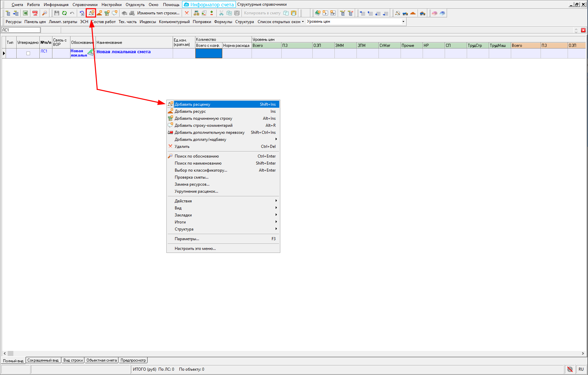Click the PDF export icon
588x375 pixels.
(35, 13)
